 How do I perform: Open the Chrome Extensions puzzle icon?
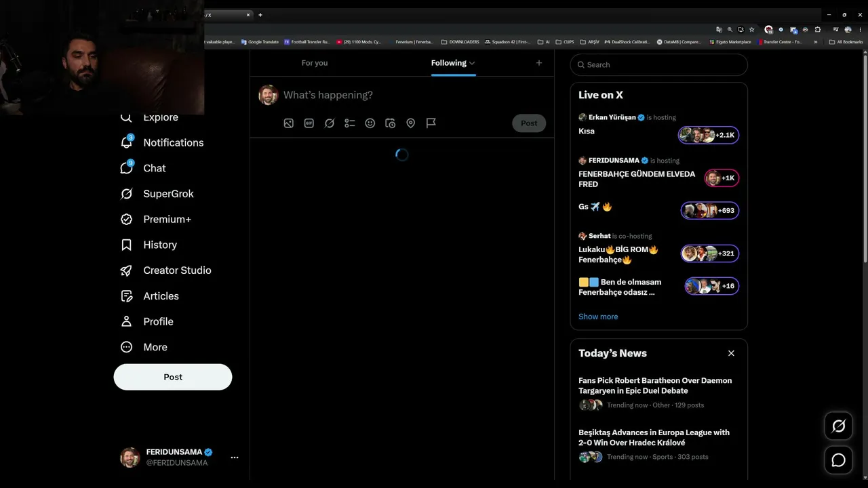click(817, 30)
